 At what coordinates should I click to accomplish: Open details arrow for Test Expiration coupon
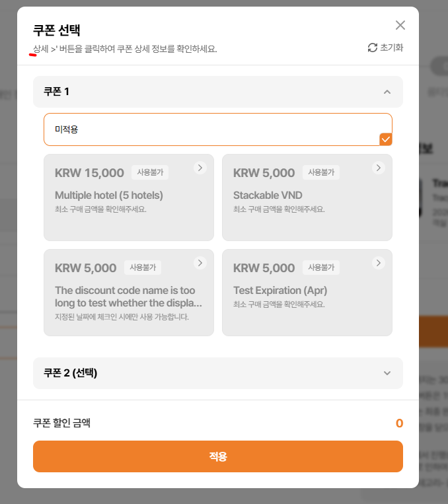click(378, 263)
